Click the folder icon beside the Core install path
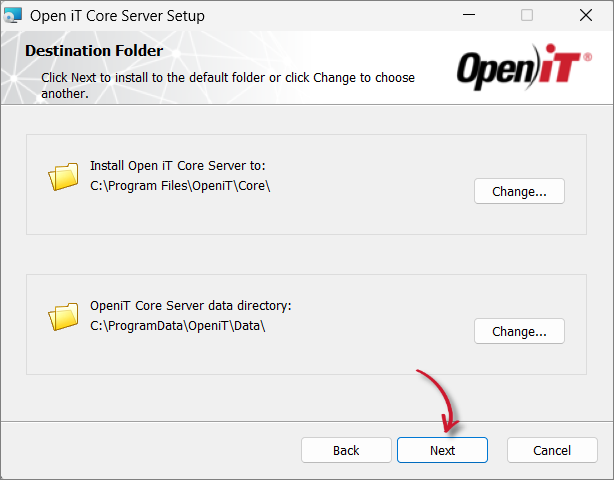The width and height of the screenshot is (614, 480). (x=63, y=177)
